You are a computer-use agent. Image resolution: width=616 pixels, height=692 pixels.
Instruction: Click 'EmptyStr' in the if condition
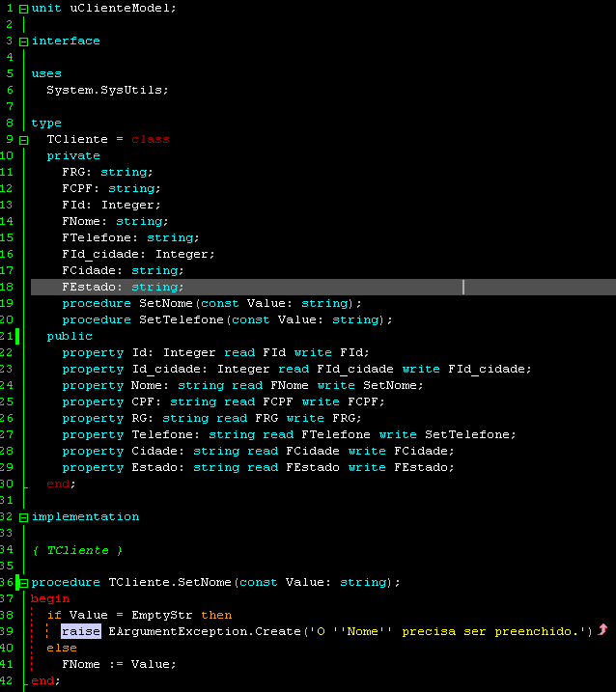tap(161, 615)
